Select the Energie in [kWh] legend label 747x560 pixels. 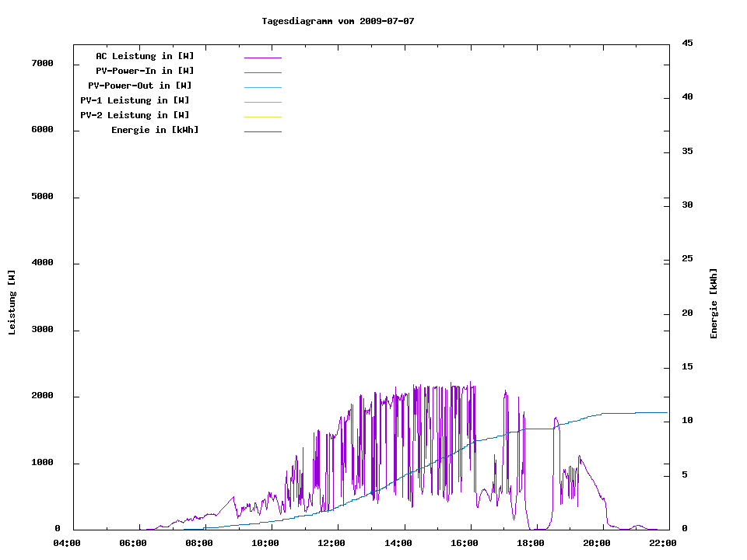pos(155,130)
